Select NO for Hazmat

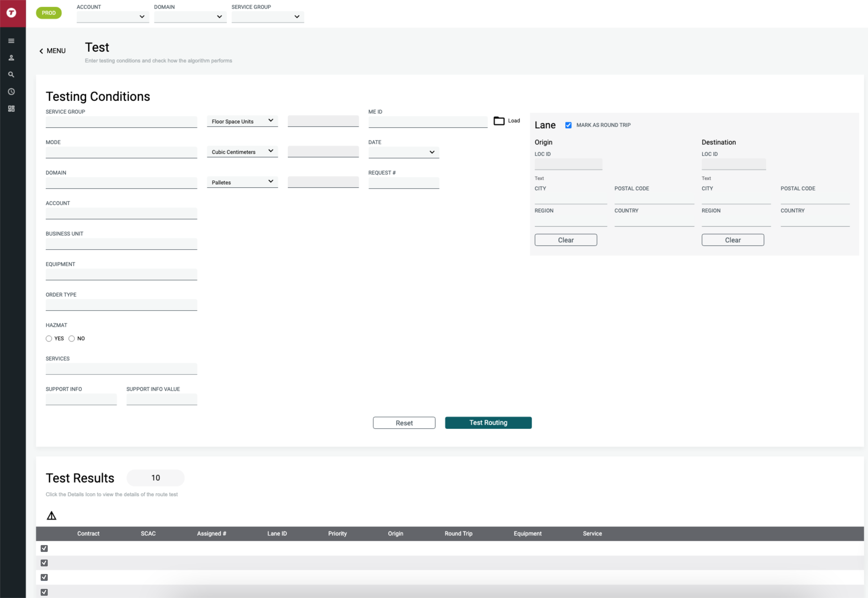(72, 339)
